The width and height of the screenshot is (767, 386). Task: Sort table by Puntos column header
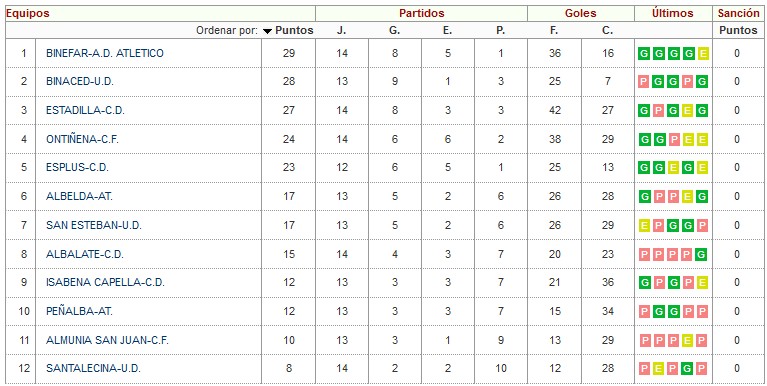click(x=294, y=30)
